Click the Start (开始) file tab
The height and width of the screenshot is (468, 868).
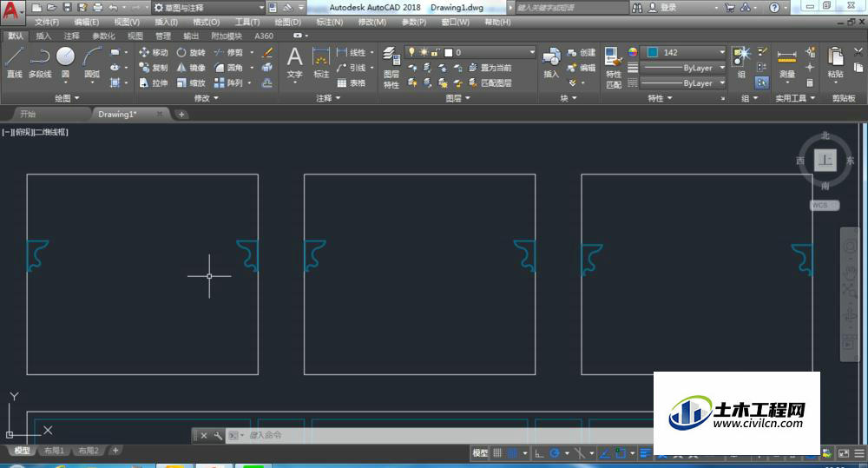click(28, 114)
